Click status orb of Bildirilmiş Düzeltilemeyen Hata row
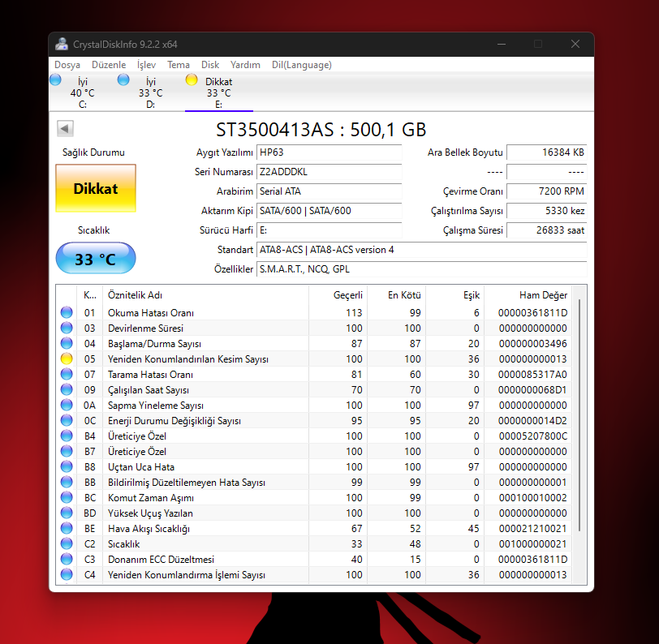This screenshot has width=659, height=644. pos(67,482)
